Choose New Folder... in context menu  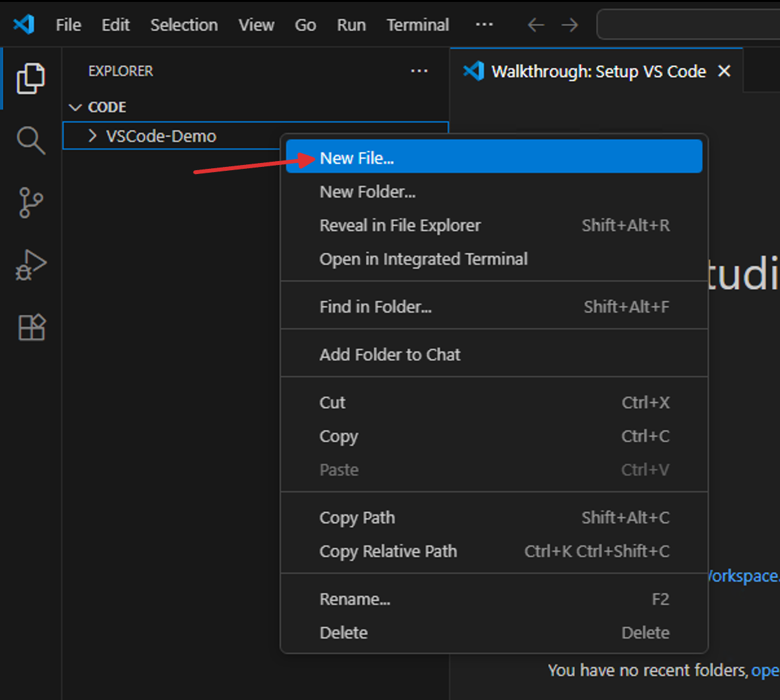367,192
